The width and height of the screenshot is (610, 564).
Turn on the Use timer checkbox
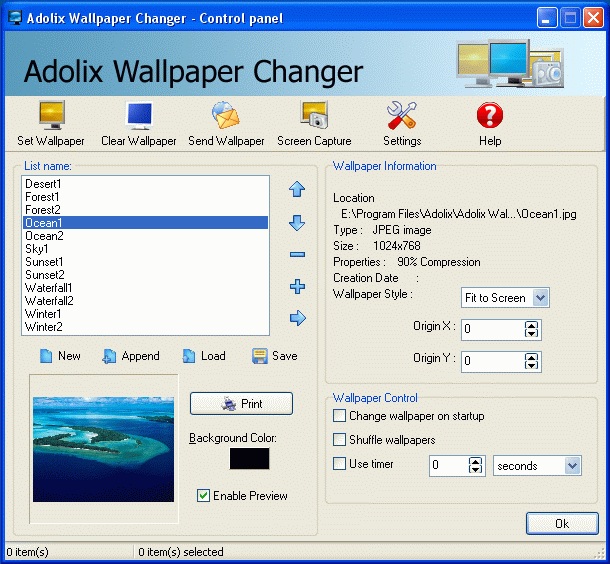click(x=339, y=464)
